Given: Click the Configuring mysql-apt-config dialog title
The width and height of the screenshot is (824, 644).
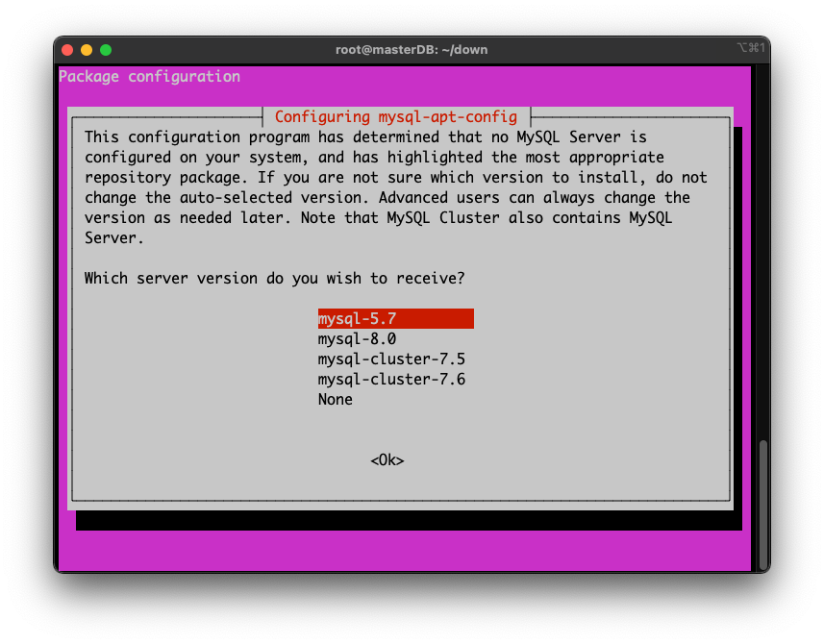Looking at the screenshot, I should [396, 116].
